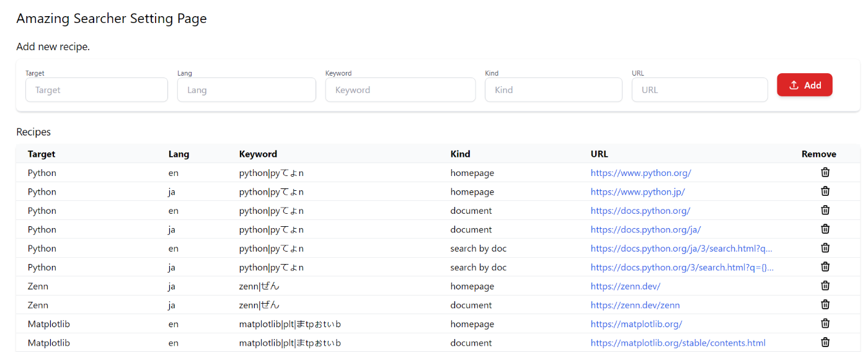Trash the Python ja search by doc recipe
This screenshot has height=352, width=868.
pos(825,267)
